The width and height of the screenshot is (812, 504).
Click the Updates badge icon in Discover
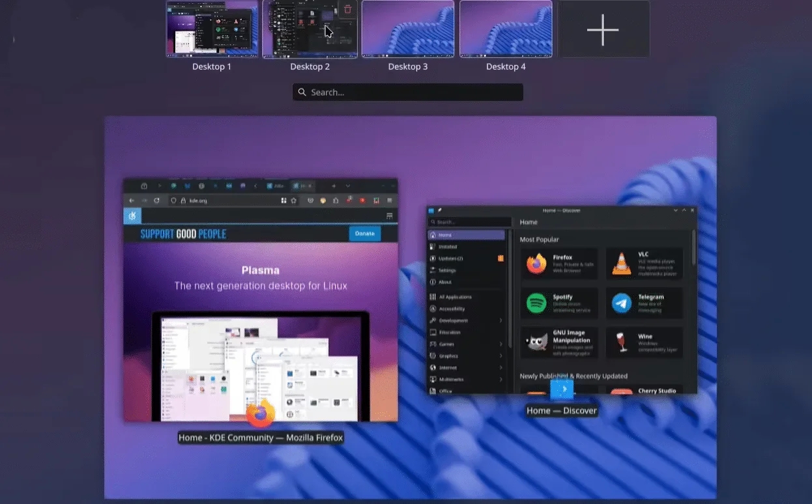tap(500, 259)
